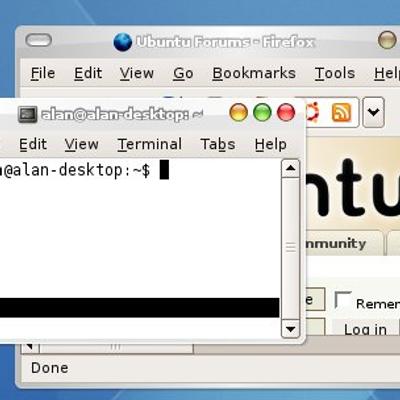400x400 pixels.
Task: Open the Go menu in Firefox
Action: pyautogui.click(x=183, y=73)
